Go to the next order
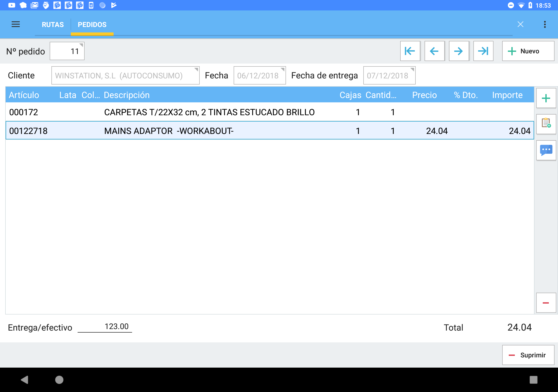Screen dimensions: 558x392 coord(459,51)
